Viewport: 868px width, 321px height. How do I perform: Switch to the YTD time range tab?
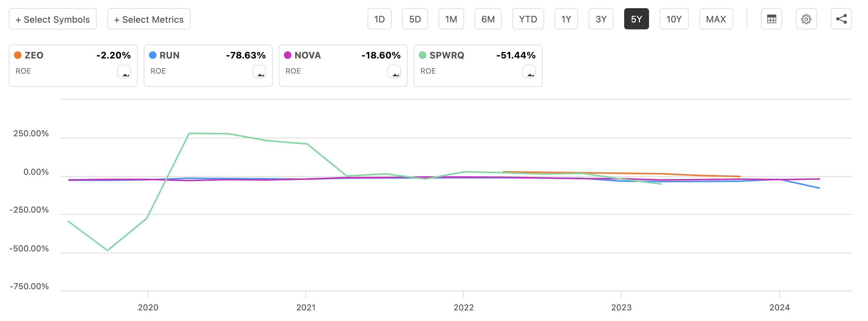coord(528,19)
